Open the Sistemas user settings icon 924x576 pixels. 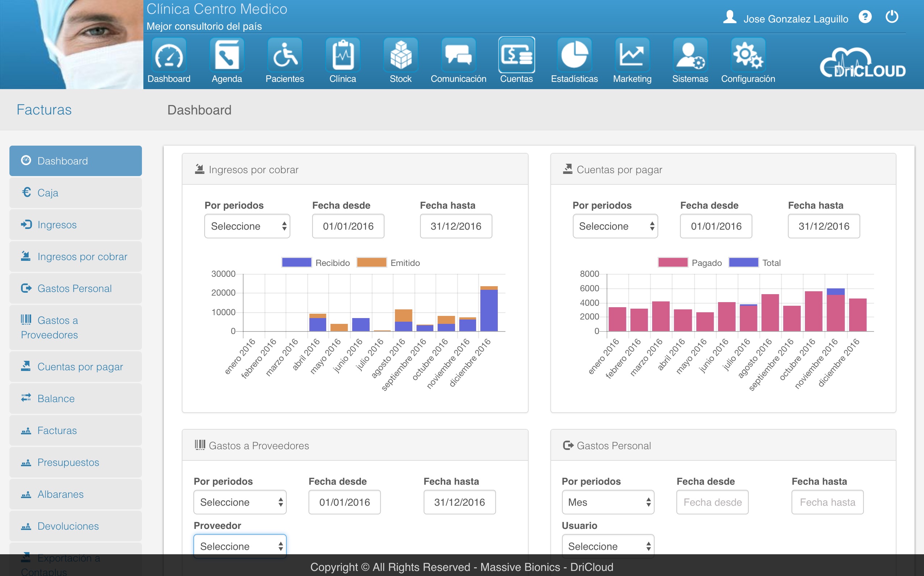690,56
